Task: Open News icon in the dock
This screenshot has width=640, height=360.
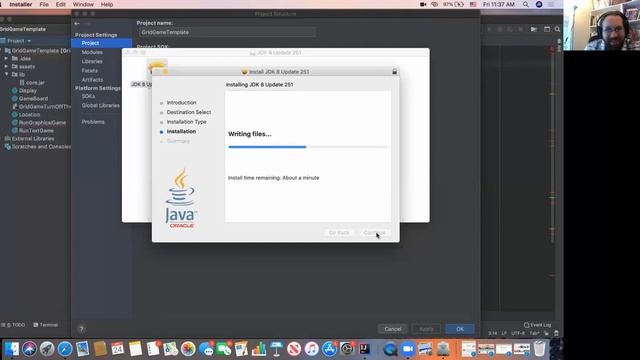Action: point(294,349)
